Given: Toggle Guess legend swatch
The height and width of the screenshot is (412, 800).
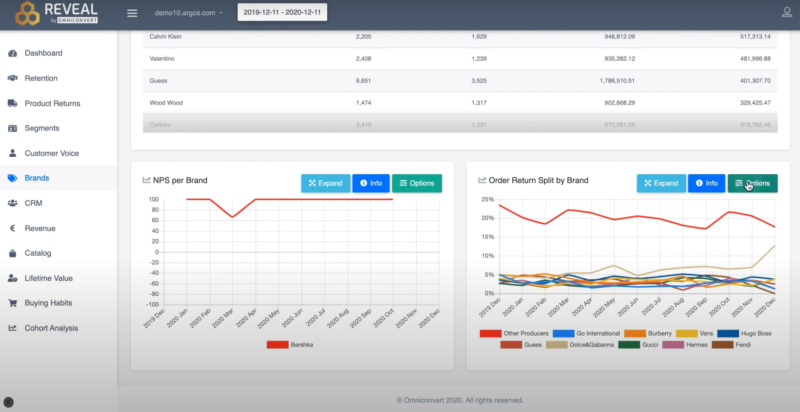Looking at the screenshot, I should coord(511,345).
